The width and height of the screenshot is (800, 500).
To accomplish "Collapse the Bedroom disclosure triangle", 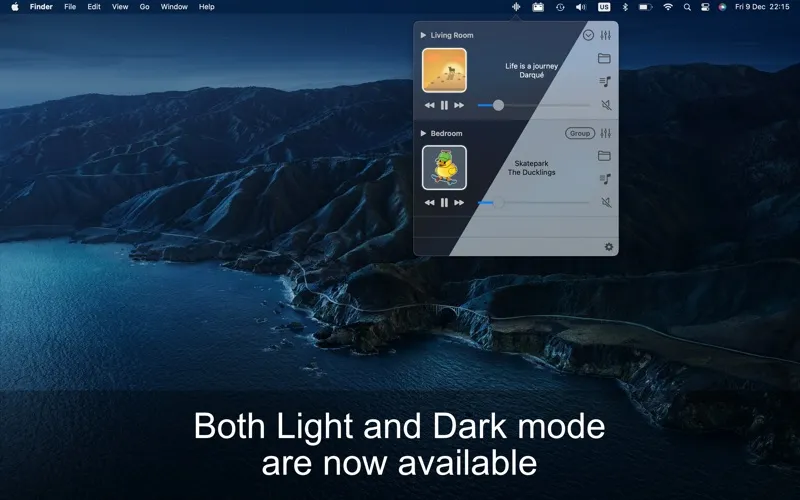I will [x=423, y=133].
